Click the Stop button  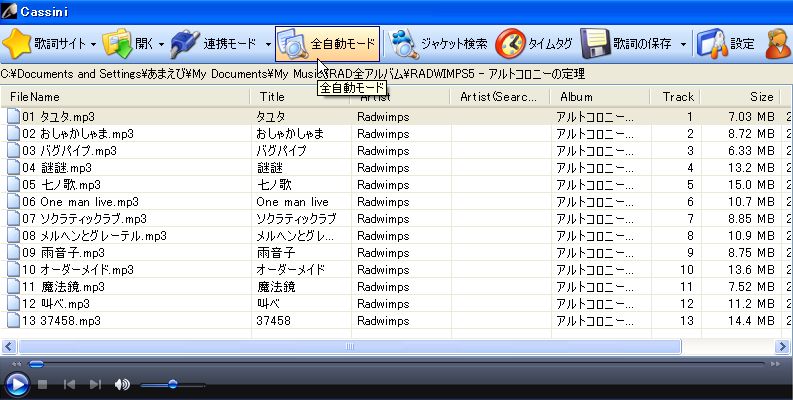[x=42, y=385]
